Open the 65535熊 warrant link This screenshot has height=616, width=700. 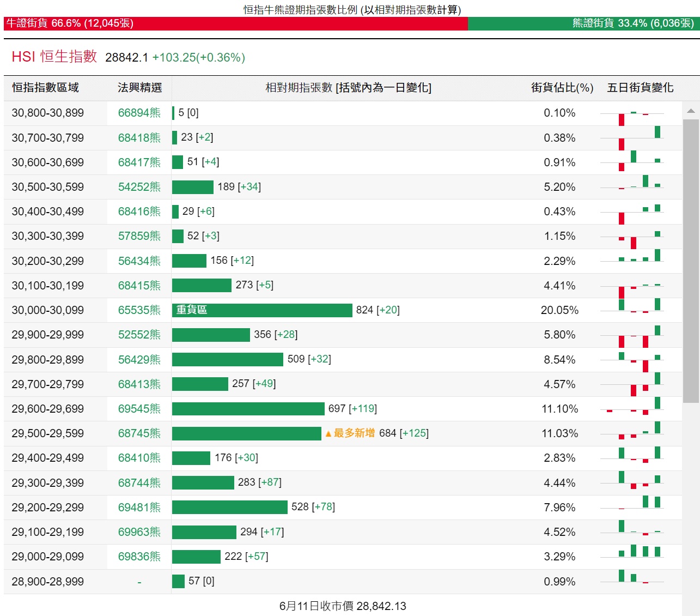point(139,310)
